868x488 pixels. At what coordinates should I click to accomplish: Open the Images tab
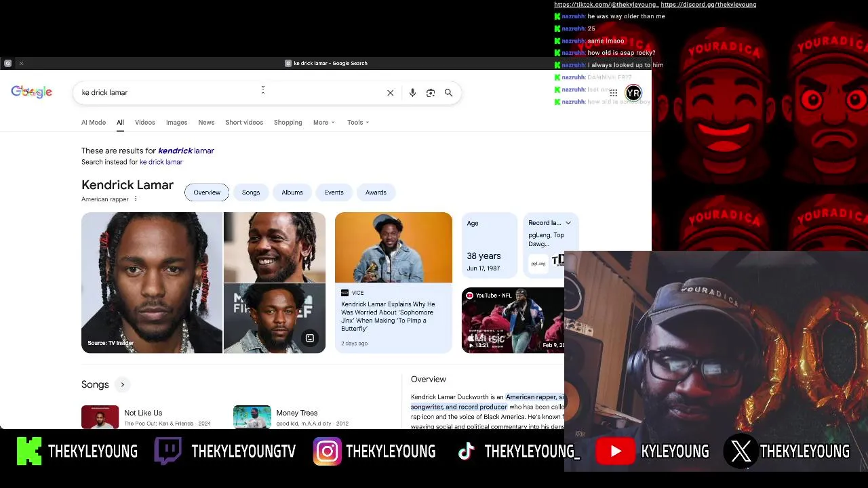tap(176, 123)
